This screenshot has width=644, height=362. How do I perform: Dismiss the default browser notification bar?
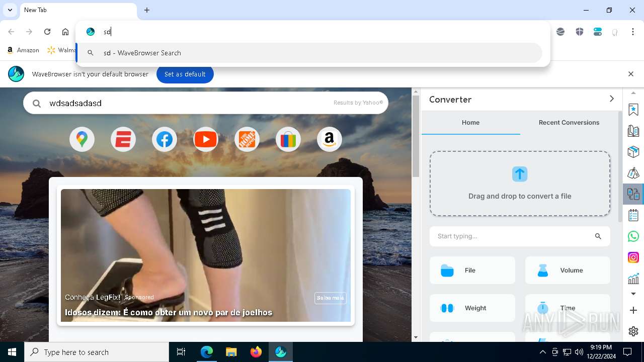(x=631, y=74)
